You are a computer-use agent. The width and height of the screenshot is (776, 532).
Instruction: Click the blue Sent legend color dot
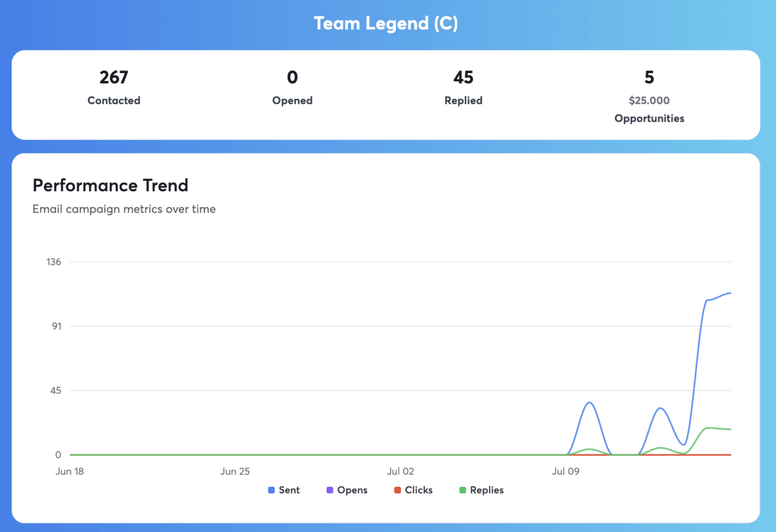point(272,491)
